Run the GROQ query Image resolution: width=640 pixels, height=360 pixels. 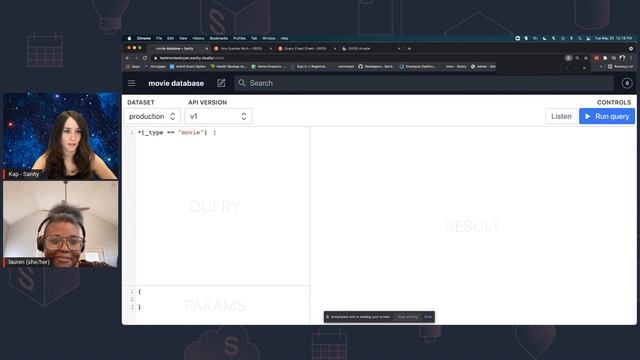(607, 116)
